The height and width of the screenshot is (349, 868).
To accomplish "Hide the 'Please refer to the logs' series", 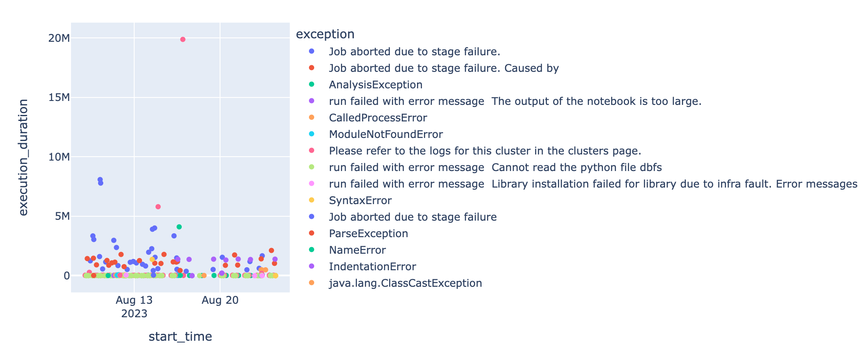I will [x=485, y=151].
